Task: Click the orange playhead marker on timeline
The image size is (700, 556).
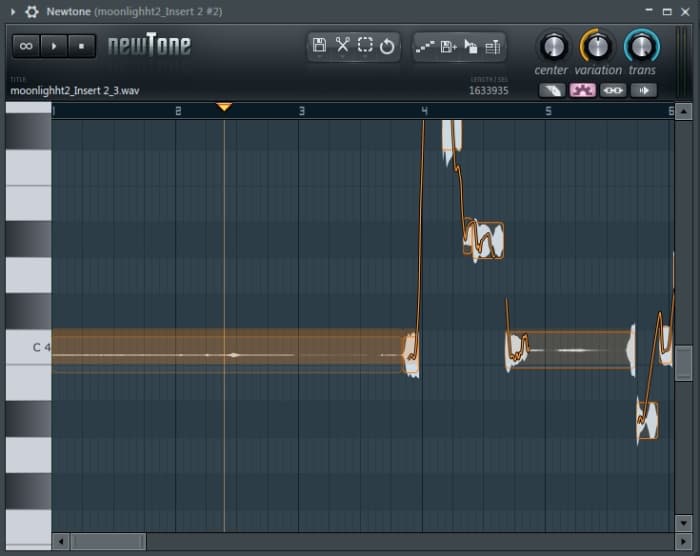Action: click(x=224, y=106)
